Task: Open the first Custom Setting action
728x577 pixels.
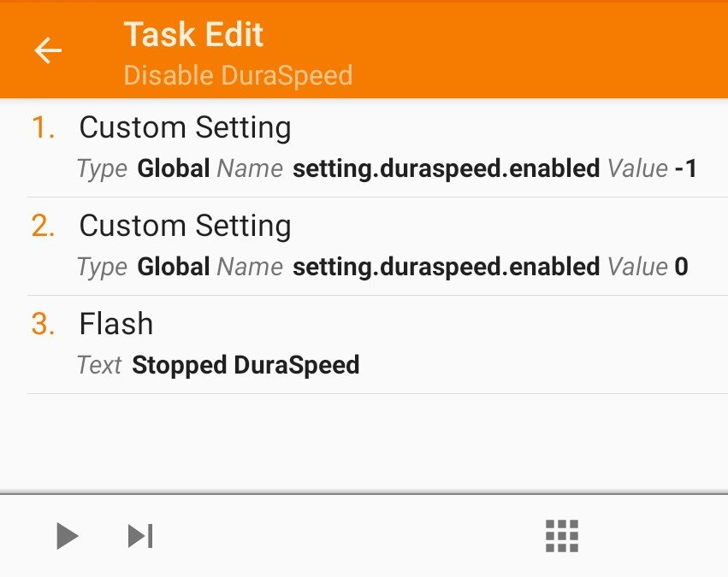Action: (377, 148)
